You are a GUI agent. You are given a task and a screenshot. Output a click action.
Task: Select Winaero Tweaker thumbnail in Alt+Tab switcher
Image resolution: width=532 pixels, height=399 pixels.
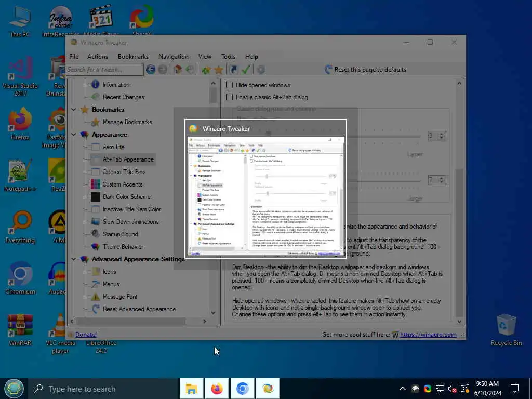tap(265, 189)
